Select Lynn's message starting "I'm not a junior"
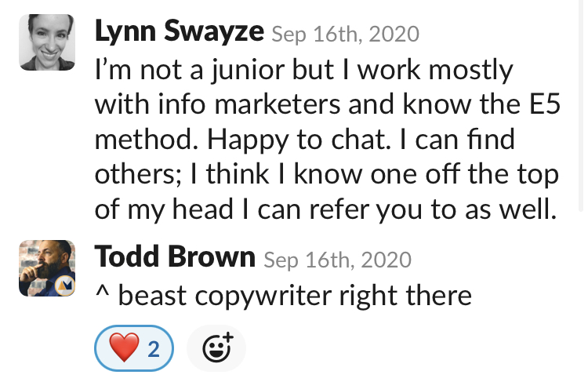The image size is (588, 382). click(x=328, y=139)
